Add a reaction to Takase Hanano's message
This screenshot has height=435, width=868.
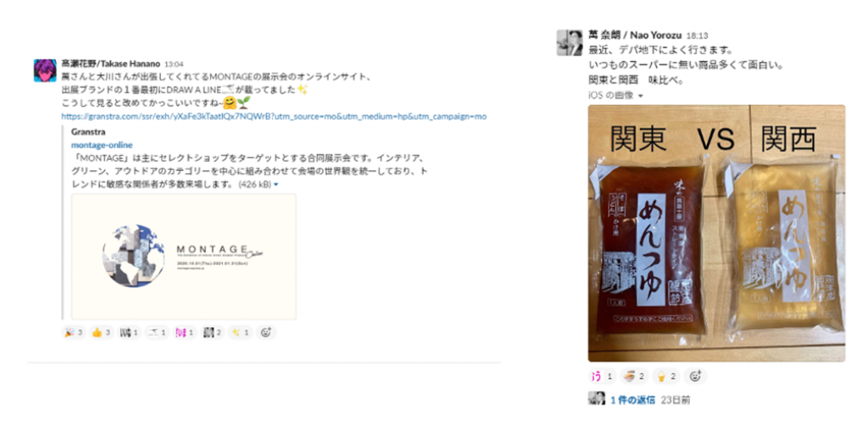pyautogui.click(x=265, y=332)
